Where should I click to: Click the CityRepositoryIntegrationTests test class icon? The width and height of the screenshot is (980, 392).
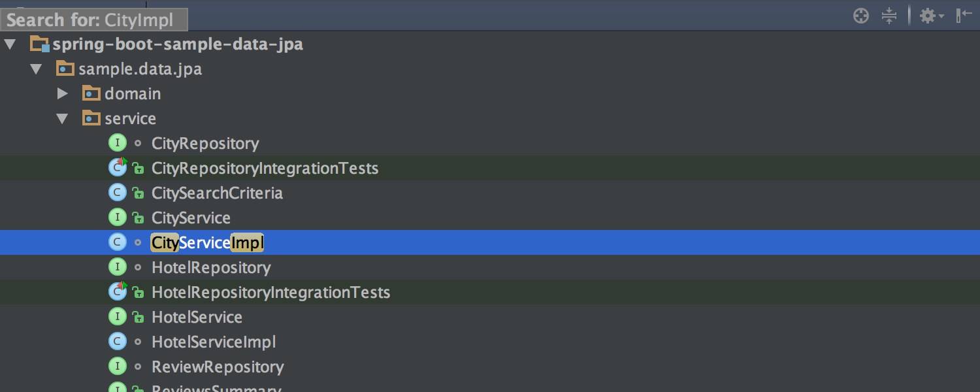(117, 168)
